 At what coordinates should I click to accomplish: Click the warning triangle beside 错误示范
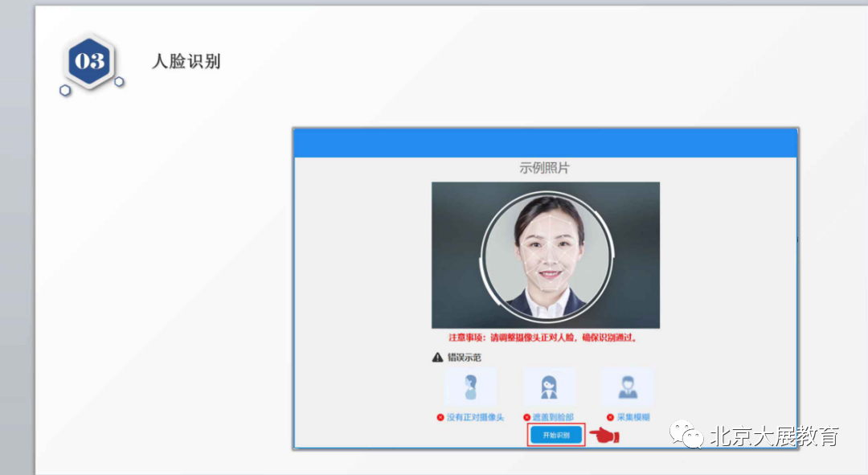click(x=437, y=357)
